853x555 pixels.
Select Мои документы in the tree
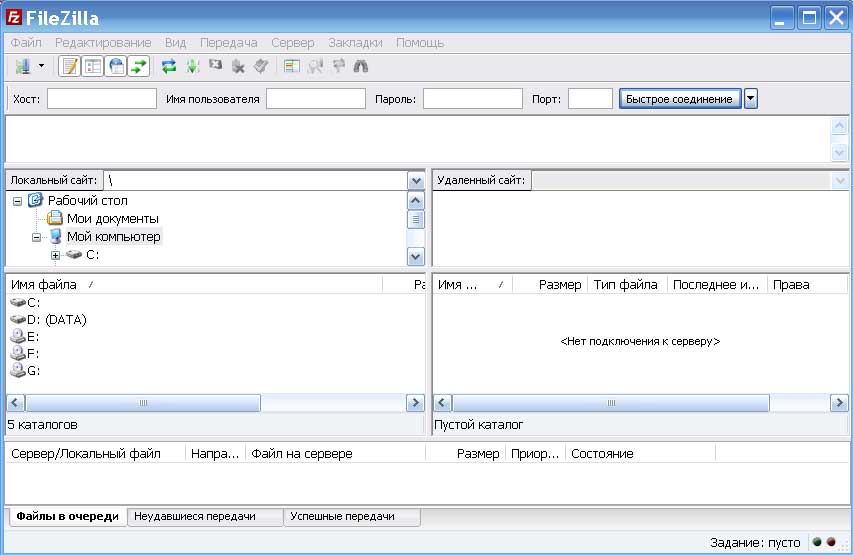pos(113,219)
